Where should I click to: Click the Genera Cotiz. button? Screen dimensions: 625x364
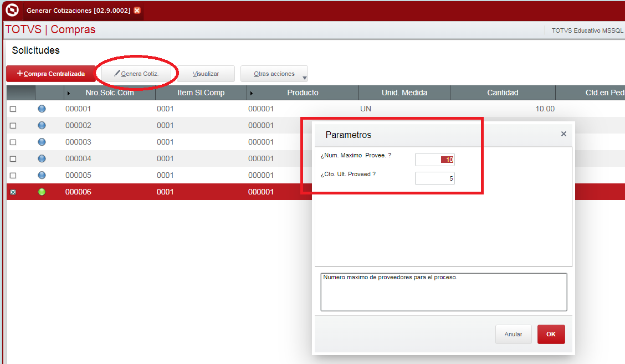(x=136, y=74)
